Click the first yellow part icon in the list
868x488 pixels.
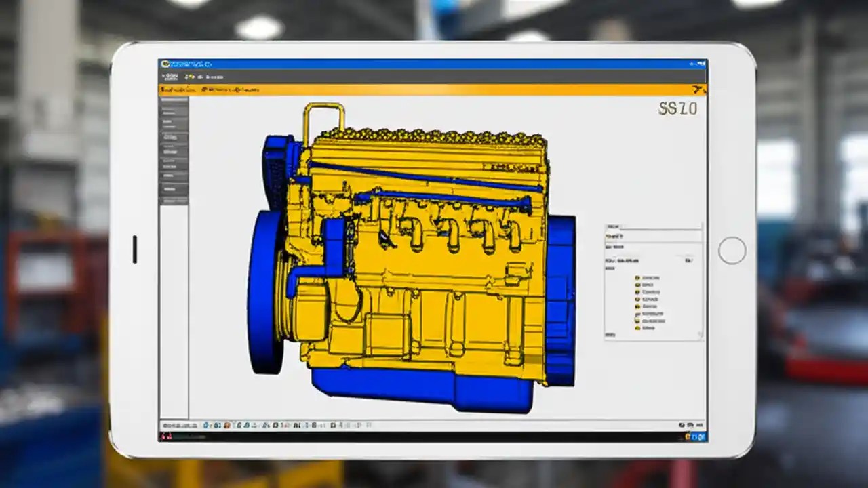point(636,277)
